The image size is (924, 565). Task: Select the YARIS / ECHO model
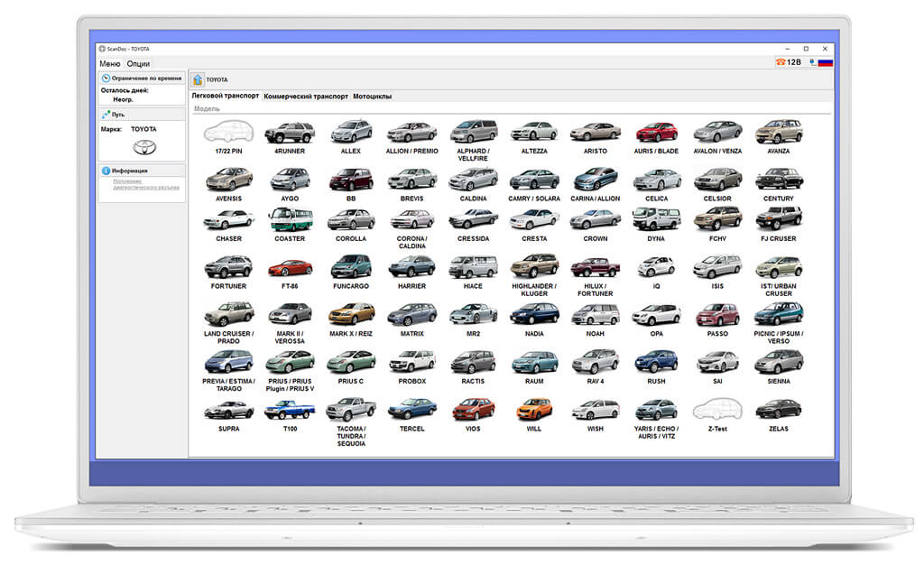coord(656,409)
